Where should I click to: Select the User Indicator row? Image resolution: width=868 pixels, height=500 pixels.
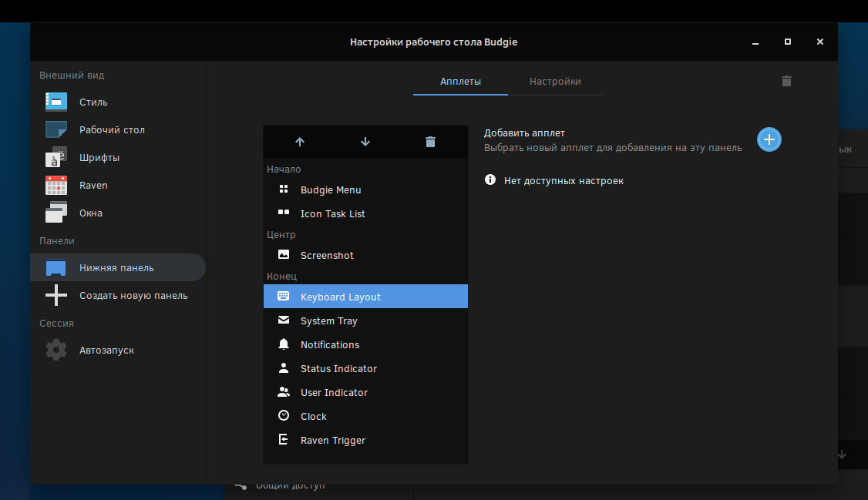[365, 392]
